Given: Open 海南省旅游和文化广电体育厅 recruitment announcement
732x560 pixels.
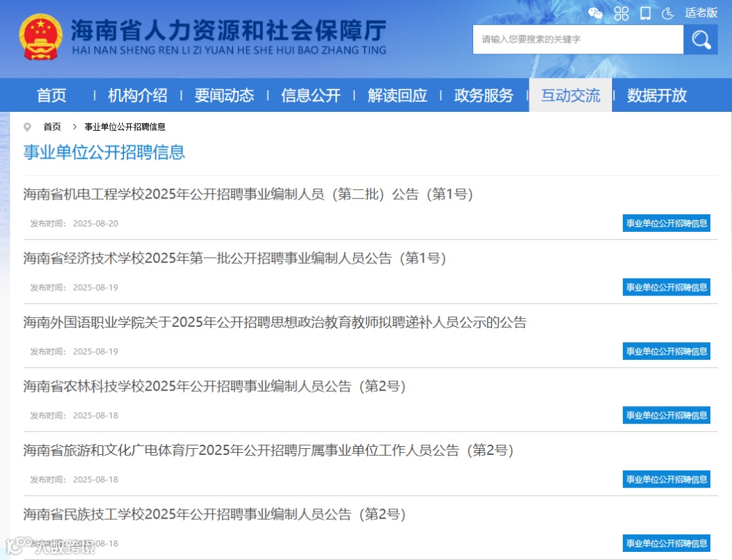Looking at the screenshot, I should coord(268,449).
